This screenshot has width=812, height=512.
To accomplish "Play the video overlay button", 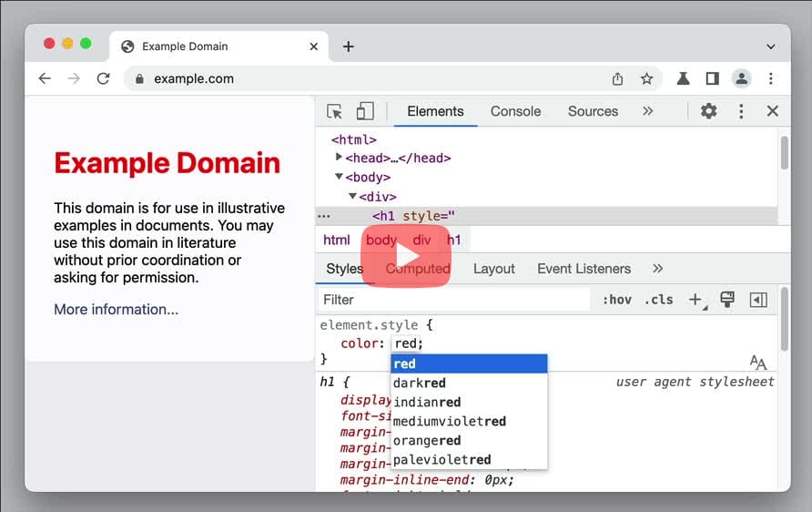I will coord(406,255).
